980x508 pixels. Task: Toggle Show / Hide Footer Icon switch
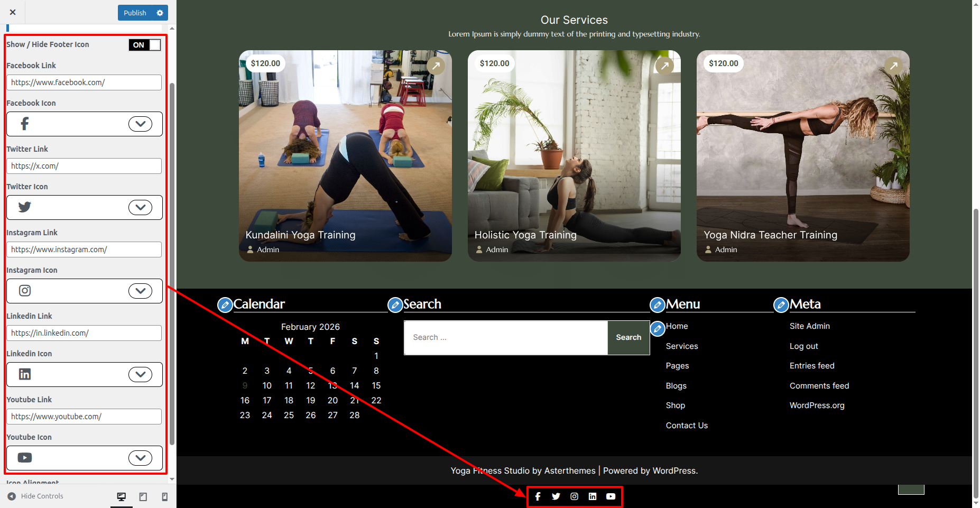pyautogui.click(x=144, y=45)
